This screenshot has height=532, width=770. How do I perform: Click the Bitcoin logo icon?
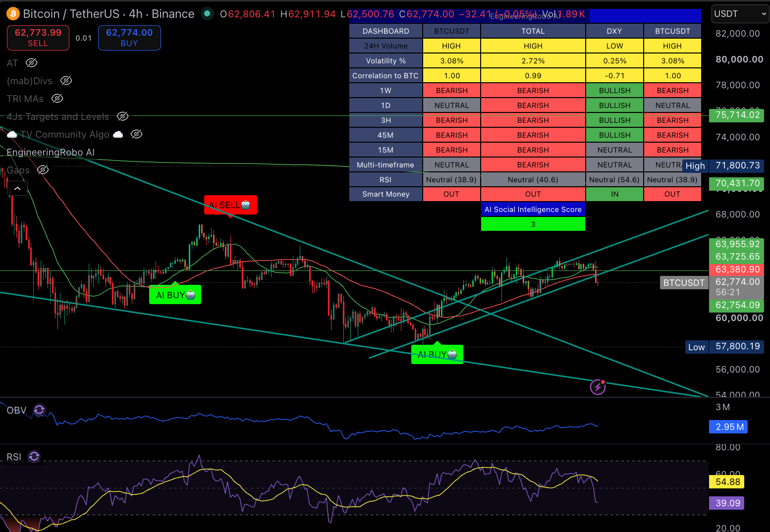click(x=12, y=13)
